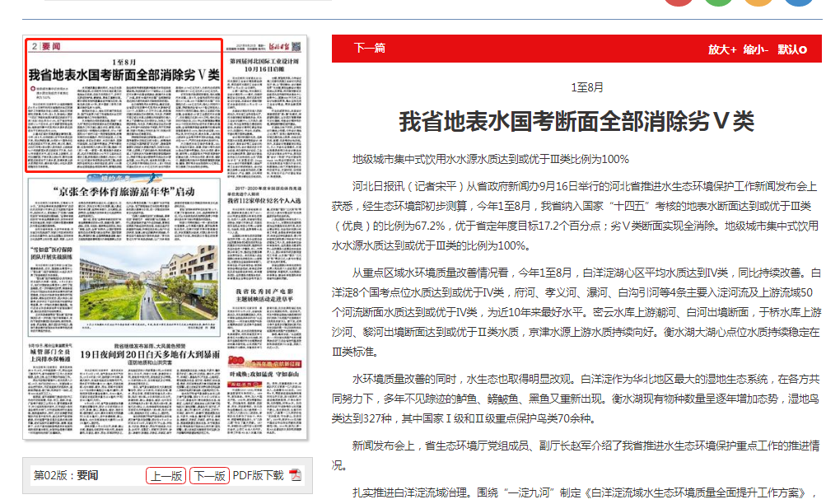Image resolution: width=826 pixels, height=504 pixels.
Task: Go to next article via 下一篇
Action: click(x=369, y=49)
